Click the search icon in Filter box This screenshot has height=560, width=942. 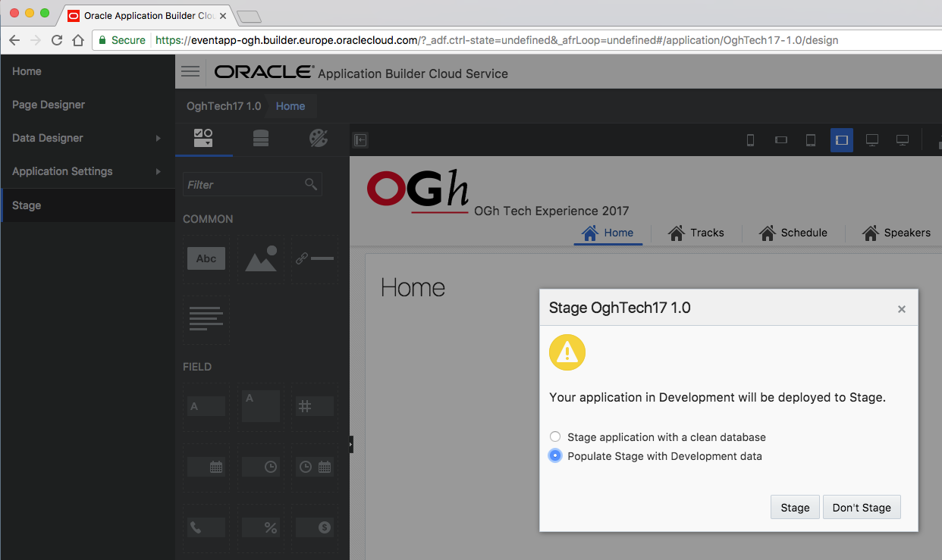coord(310,184)
